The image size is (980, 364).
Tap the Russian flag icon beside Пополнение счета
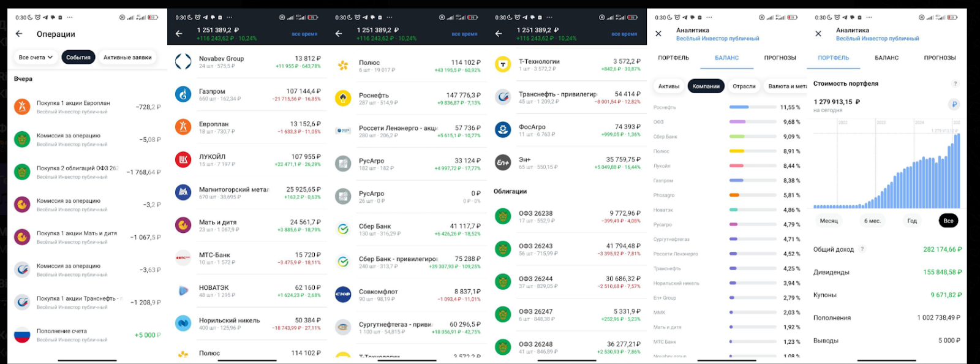point(22,335)
